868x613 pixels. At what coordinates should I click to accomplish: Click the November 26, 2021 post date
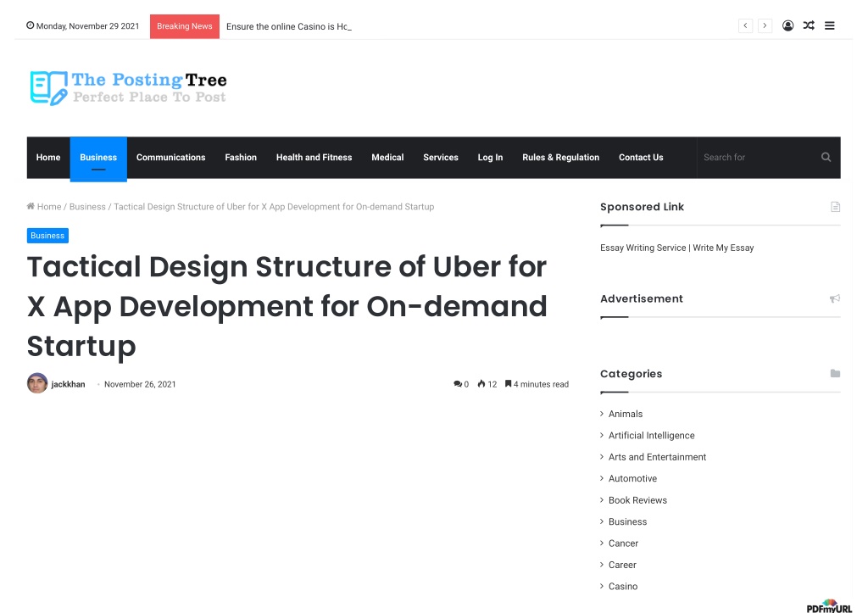[x=140, y=384]
